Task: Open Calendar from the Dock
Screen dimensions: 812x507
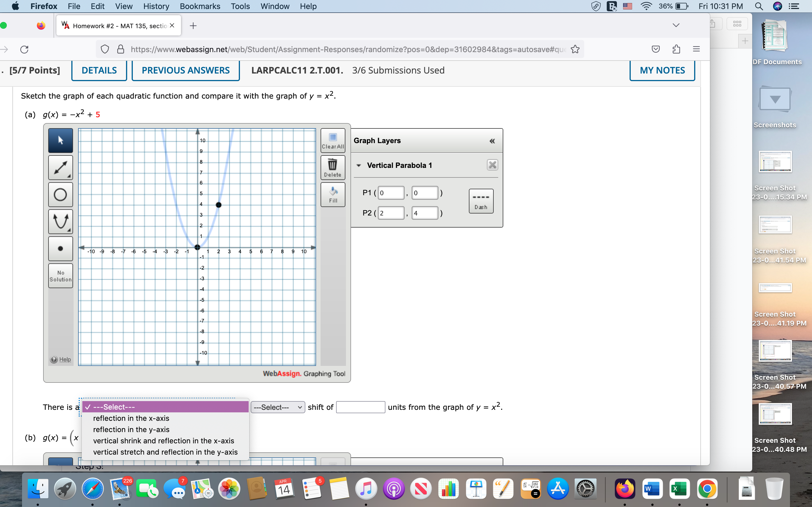Action: (283, 489)
